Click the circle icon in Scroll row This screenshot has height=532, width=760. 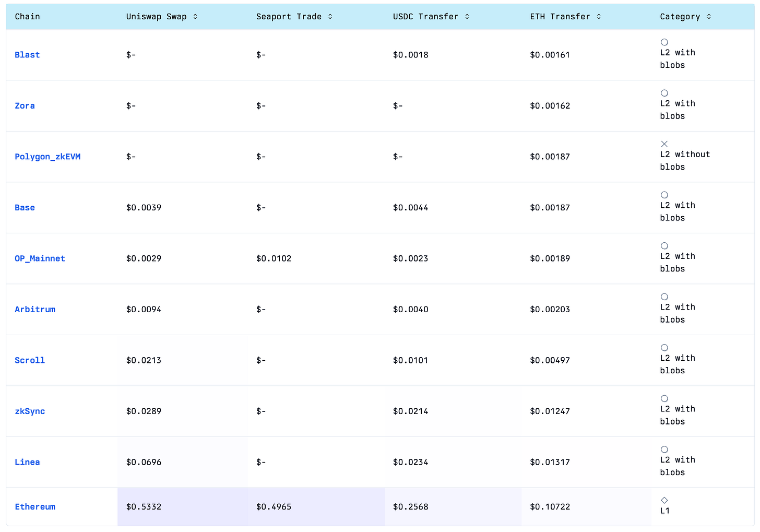click(x=664, y=348)
